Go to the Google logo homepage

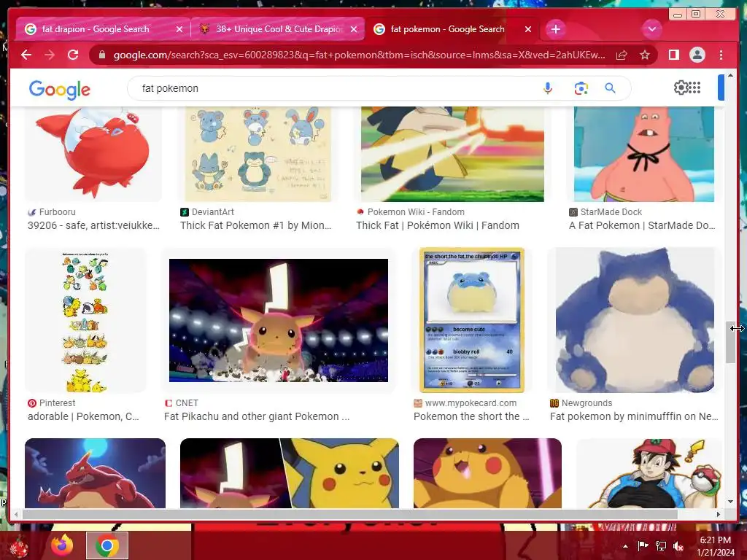pyautogui.click(x=60, y=89)
